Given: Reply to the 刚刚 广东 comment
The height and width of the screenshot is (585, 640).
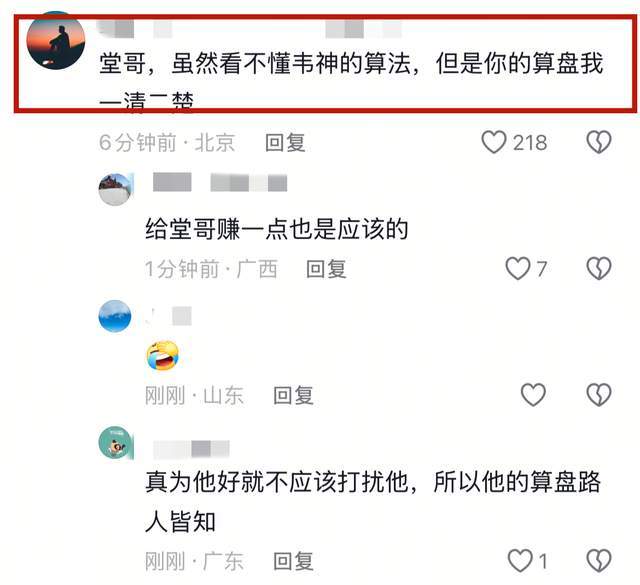Looking at the screenshot, I should [293, 561].
